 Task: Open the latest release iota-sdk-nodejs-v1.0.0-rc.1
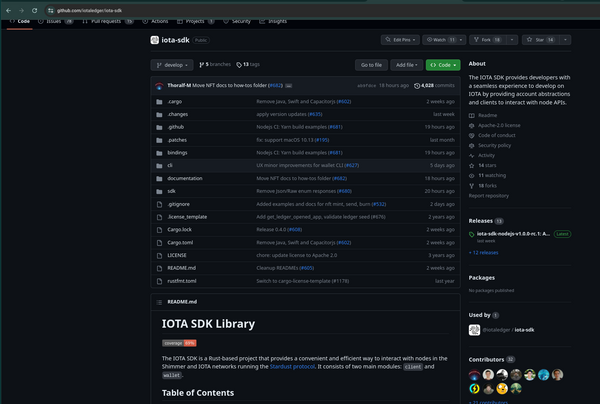[x=513, y=234]
